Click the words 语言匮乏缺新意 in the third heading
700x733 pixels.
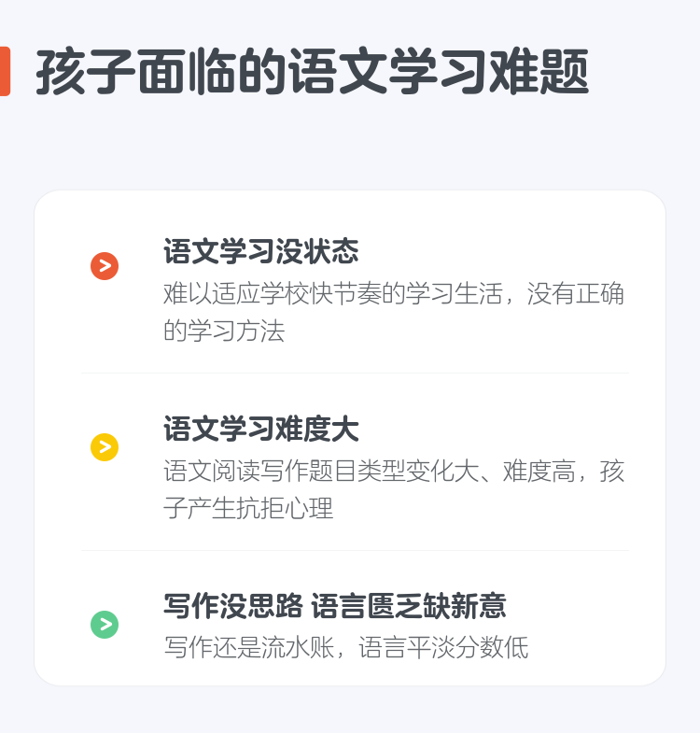409,606
